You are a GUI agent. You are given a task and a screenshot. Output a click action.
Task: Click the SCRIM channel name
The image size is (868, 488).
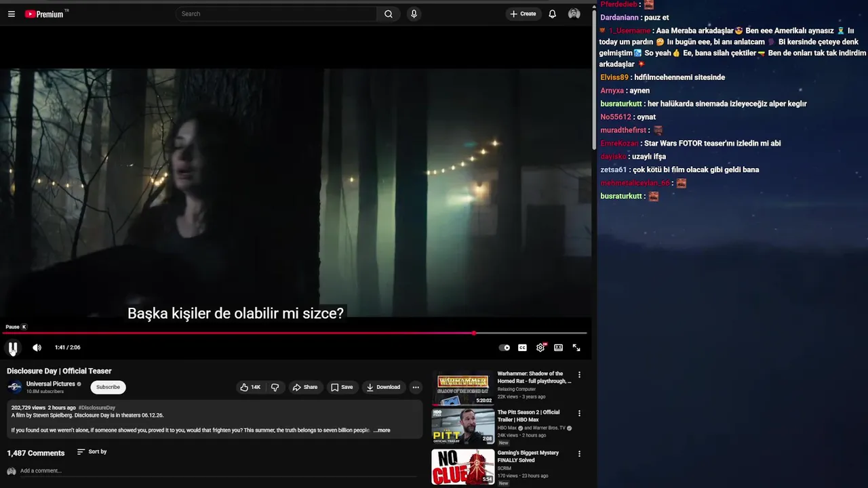coord(505,468)
